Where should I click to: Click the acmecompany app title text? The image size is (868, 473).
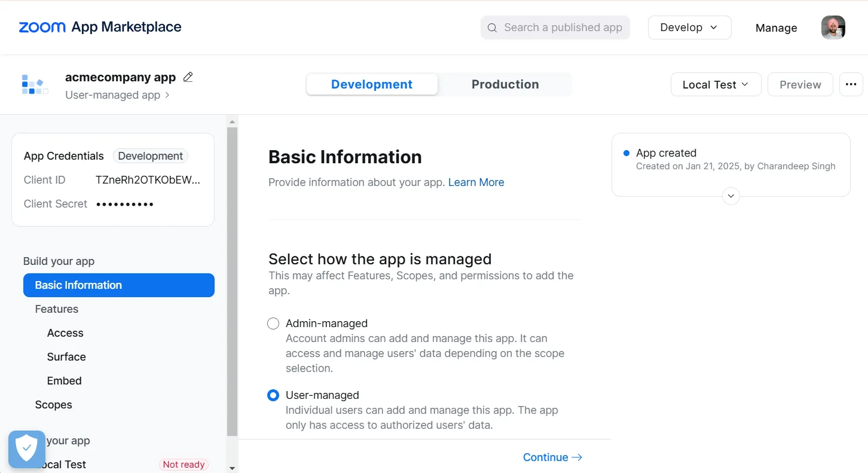pos(121,77)
